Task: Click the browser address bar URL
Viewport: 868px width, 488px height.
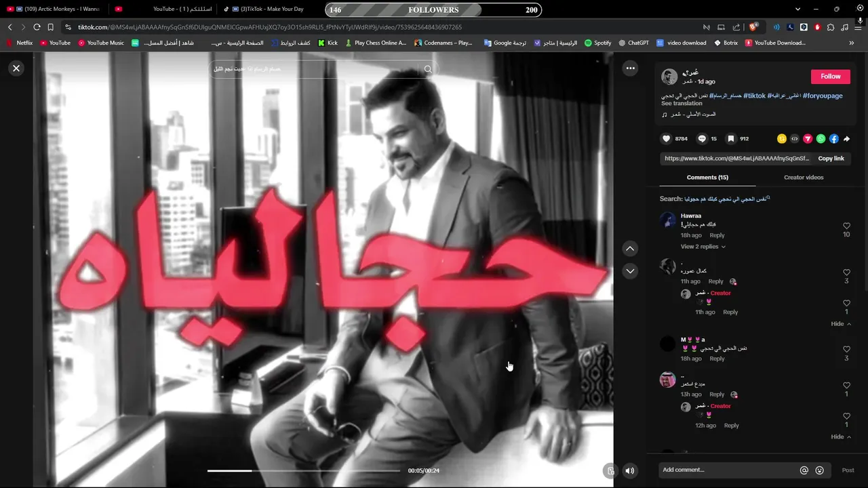Action: [x=270, y=27]
